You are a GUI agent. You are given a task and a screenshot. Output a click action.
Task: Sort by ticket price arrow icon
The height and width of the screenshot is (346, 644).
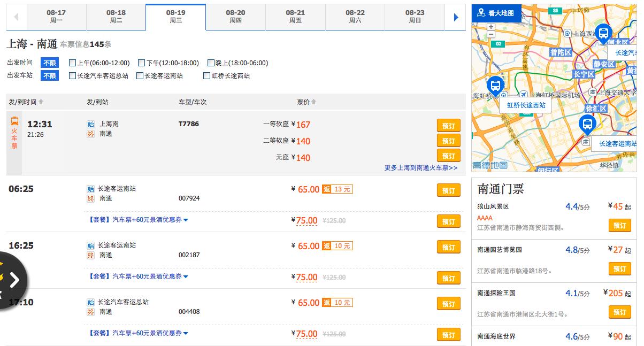(x=313, y=102)
